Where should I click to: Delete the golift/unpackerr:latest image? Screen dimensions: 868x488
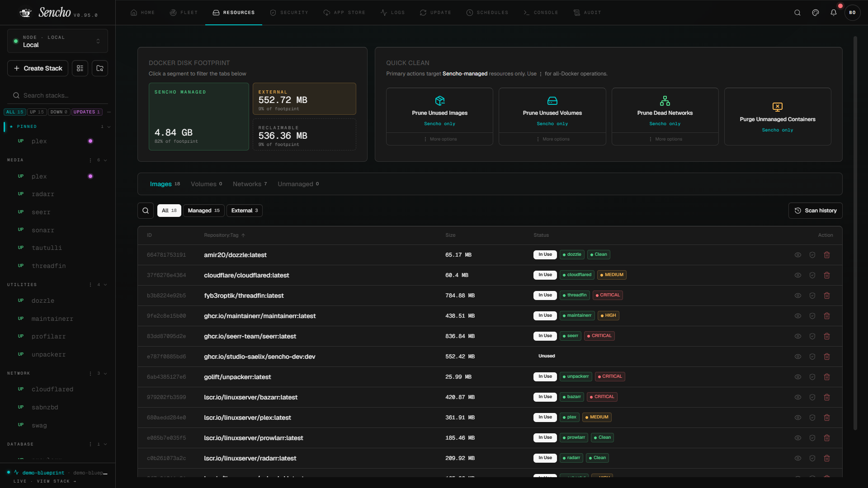coord(827,377)
